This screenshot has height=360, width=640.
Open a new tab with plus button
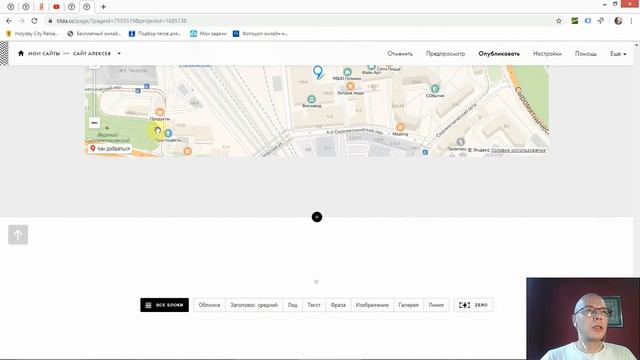click(x=103, y=7)
